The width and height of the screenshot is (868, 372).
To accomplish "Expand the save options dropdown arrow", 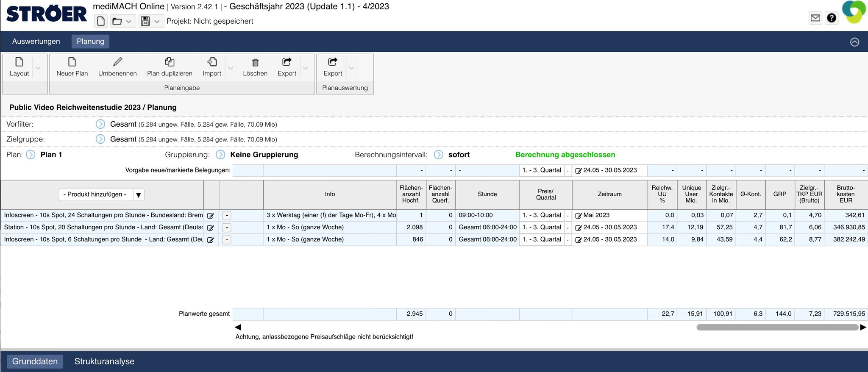I will [x=157, y=21].
